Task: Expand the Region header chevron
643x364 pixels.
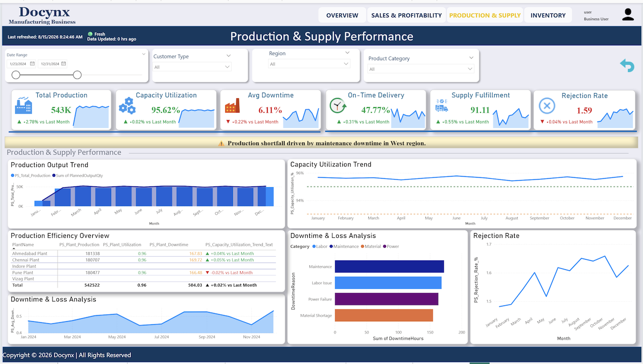Action: click(347, 52)
